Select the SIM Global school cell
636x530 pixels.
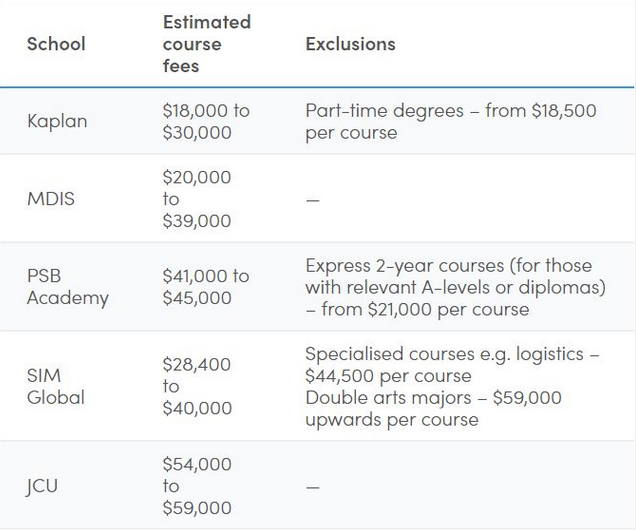pyautogui.click(x=56, y=386)
